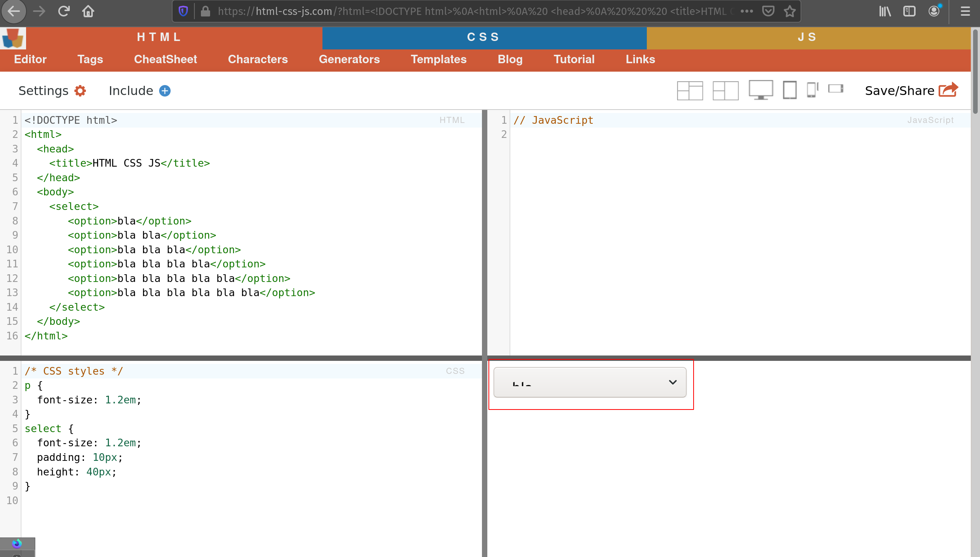Open the bla select dropdown in preview
This screenshot has width=980, height=557.
(x=590, y=382)
